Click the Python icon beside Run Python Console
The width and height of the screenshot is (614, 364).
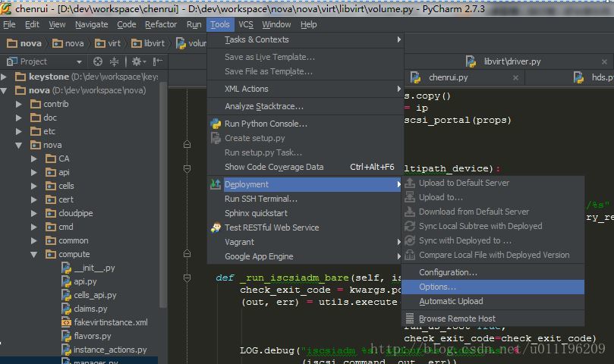[x=216, y=124]
